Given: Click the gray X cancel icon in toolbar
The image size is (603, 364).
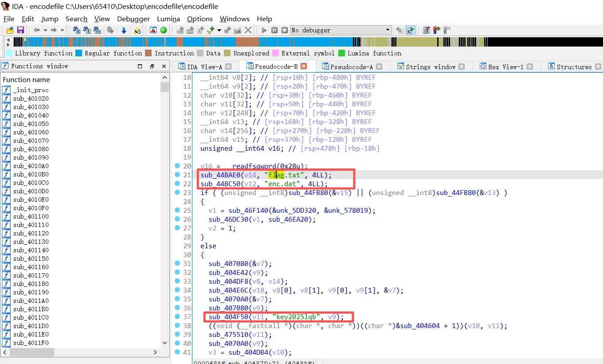Looking at the screenshot, I should [248, 30].
